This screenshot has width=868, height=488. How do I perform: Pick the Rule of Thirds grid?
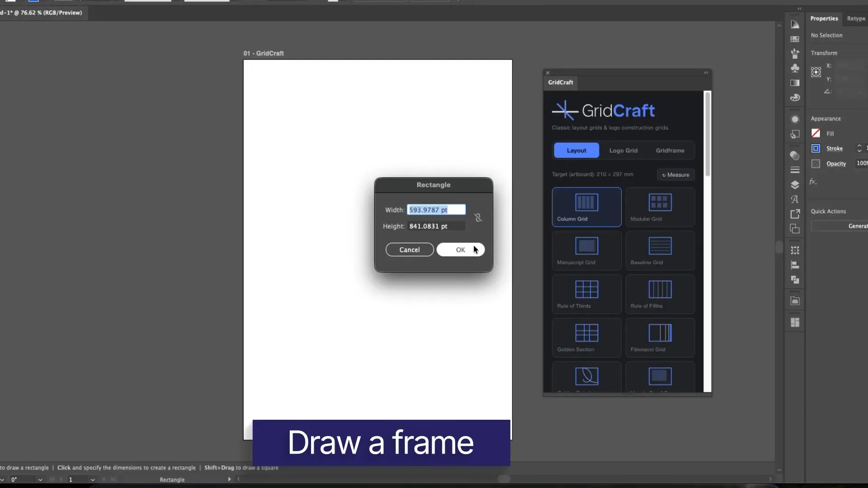tap(587, 294)
